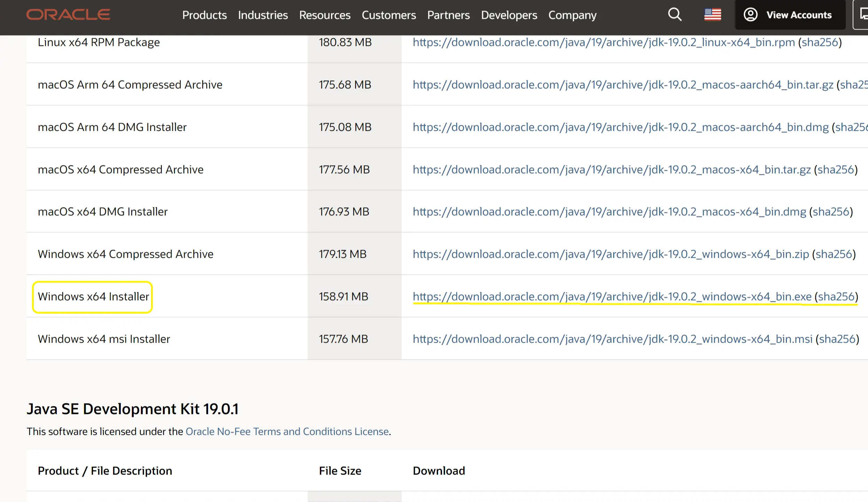Open sha256 link for macOS x64 Compressed Archive
Image resolution: width=868 pixels, height=502 pixels.
pyautogui.click(x=836, y=169)
